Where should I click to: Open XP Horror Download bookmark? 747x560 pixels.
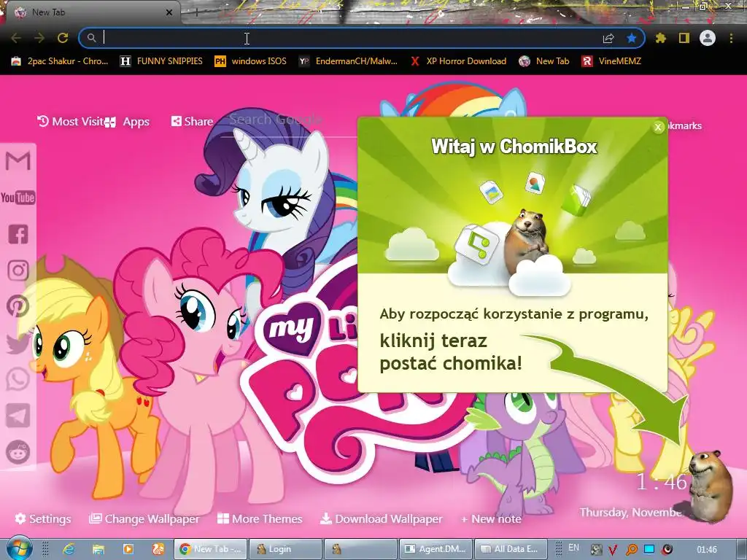point(458,61)
